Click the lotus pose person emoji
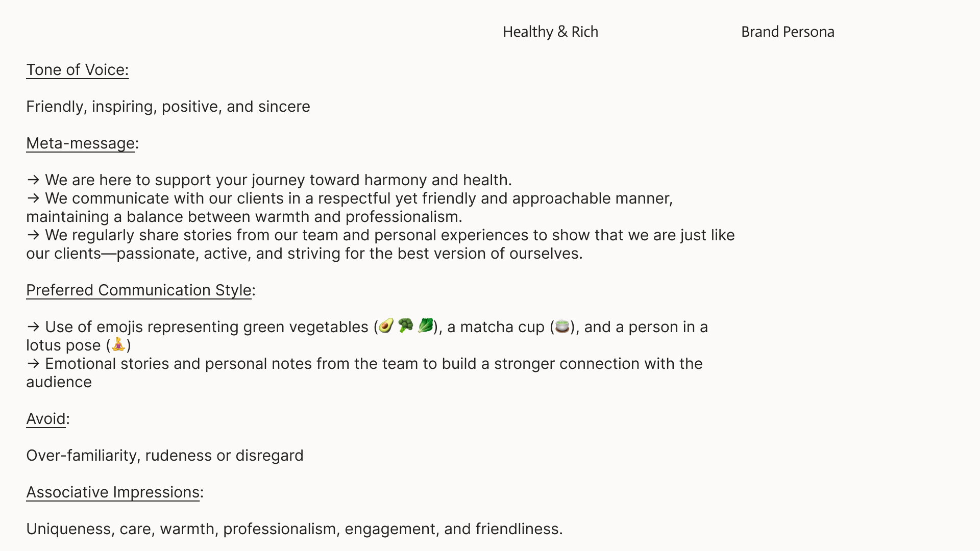 coord(118,344)
